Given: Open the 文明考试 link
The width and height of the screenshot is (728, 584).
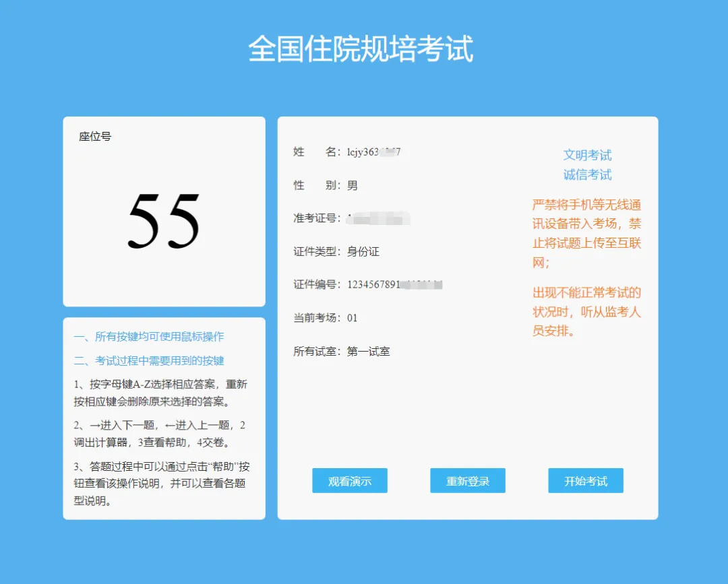Looking at the screenshot, I should 587,155.
